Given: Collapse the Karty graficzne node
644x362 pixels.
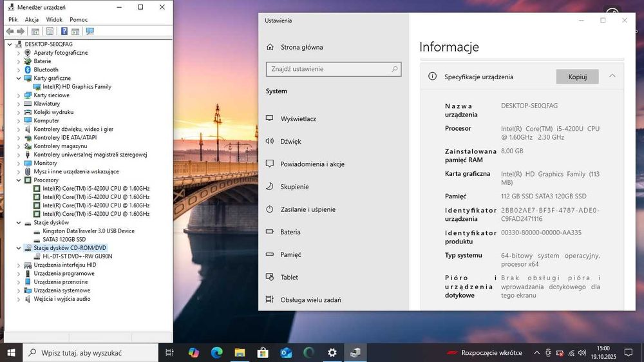Looking at the screenshot, I should coord(19,78).
